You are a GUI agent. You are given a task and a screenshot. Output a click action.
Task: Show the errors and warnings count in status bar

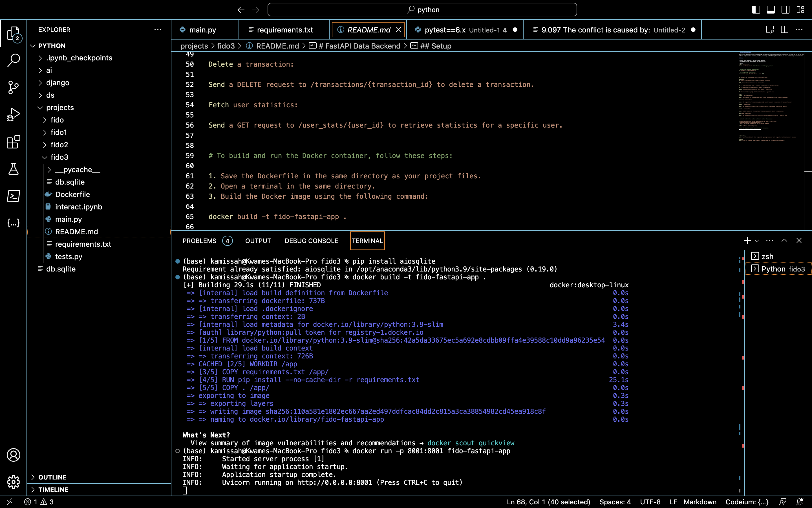pyautogui.click(x=39, y=502)
